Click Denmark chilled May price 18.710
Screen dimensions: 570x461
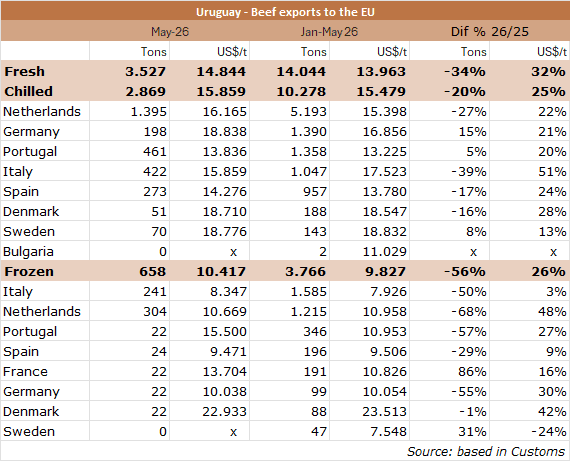[225, 211]
